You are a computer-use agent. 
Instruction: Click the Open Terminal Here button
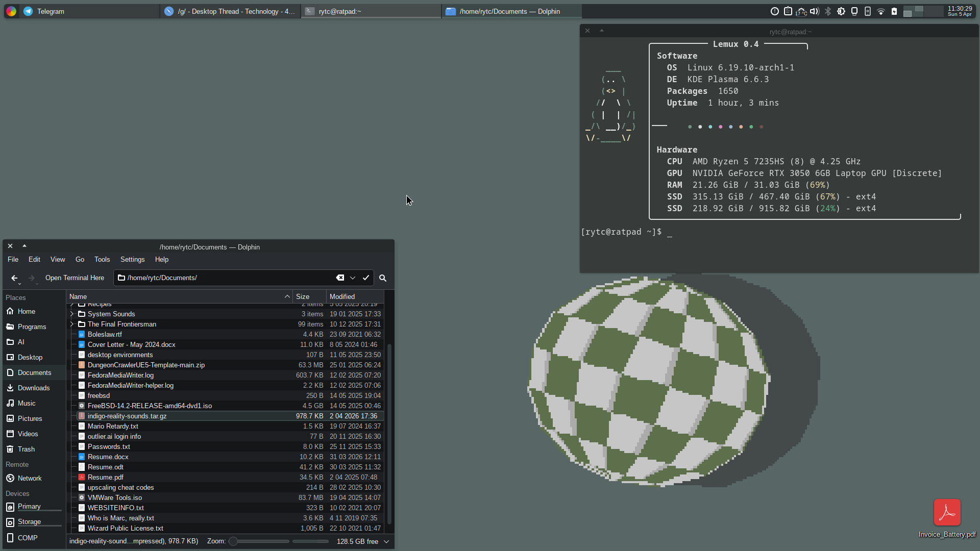(x=75, y=278)
